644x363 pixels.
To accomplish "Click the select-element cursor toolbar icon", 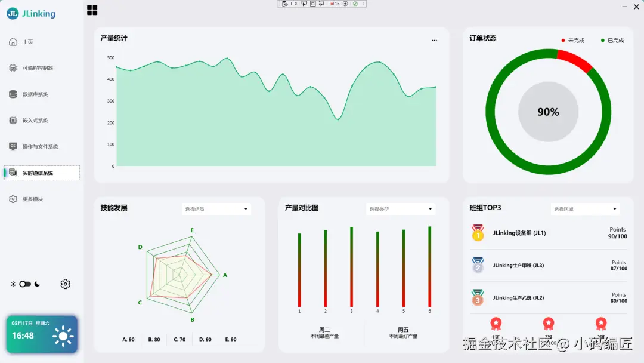I will coord(304,4).
